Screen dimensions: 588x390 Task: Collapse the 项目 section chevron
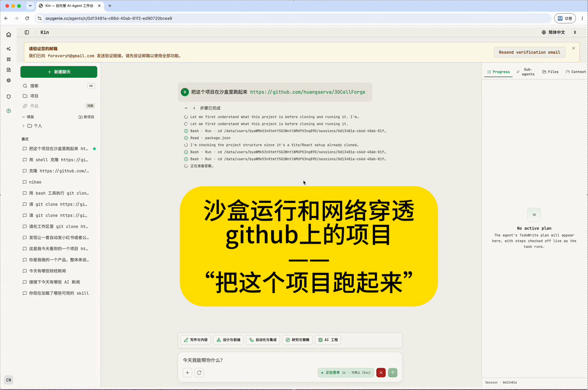23,117
